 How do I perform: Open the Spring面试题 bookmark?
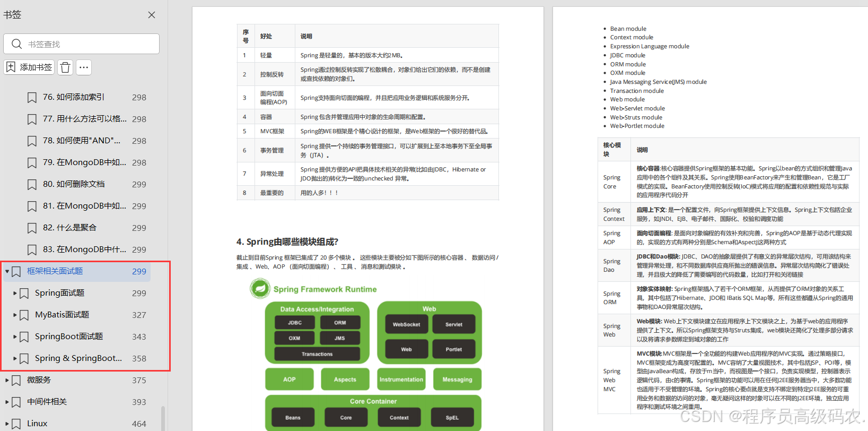click(x=60, y=293)
